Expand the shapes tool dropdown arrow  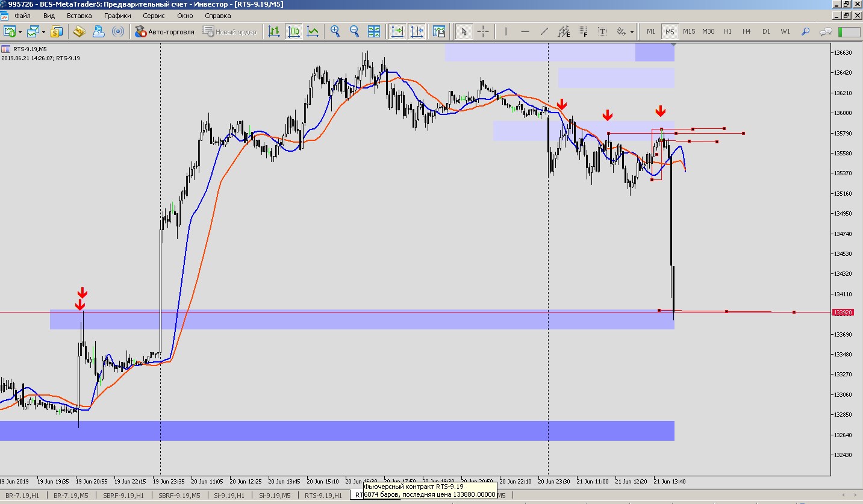click(x=632, y=32)
